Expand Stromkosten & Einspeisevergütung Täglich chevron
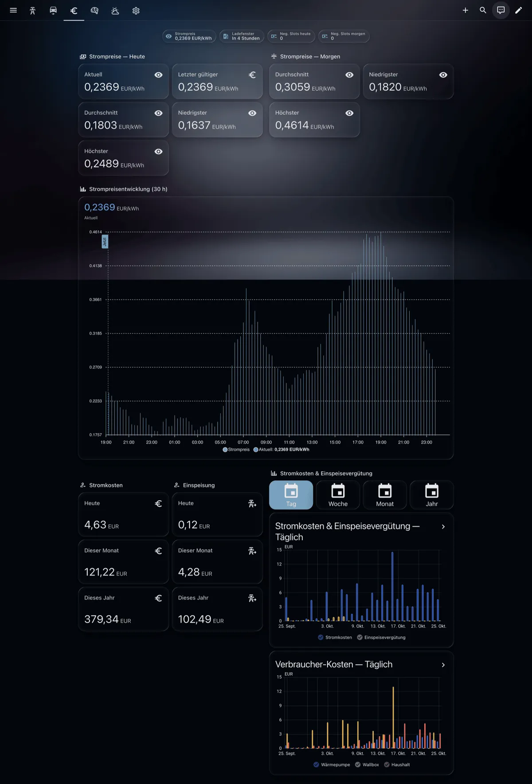This screenshot has width=532, height=784. 443,527
